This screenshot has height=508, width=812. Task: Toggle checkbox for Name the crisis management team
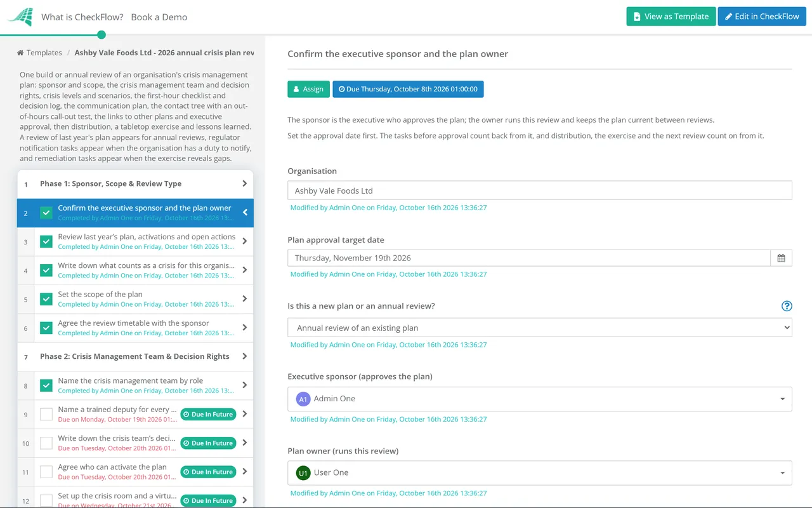46,385
